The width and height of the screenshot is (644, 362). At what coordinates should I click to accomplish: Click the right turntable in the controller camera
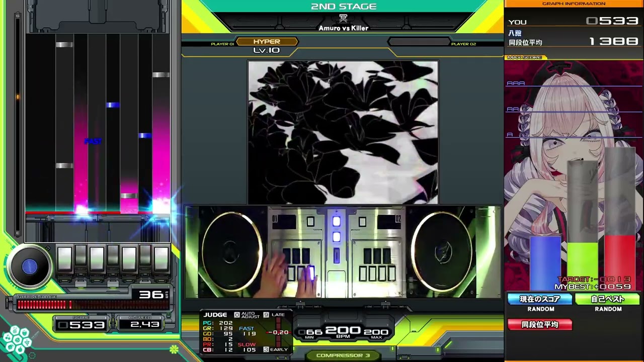441,251
